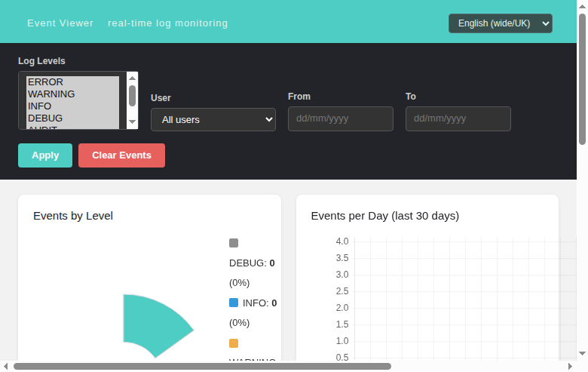This screenshot has height=372, width=588.
Task: Open the English (wide/UK) language dropdown
Action: 501,23
